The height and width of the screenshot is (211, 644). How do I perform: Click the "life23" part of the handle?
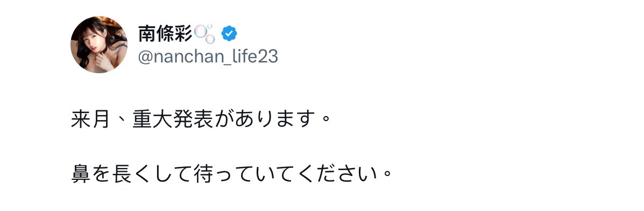[256, 57]
